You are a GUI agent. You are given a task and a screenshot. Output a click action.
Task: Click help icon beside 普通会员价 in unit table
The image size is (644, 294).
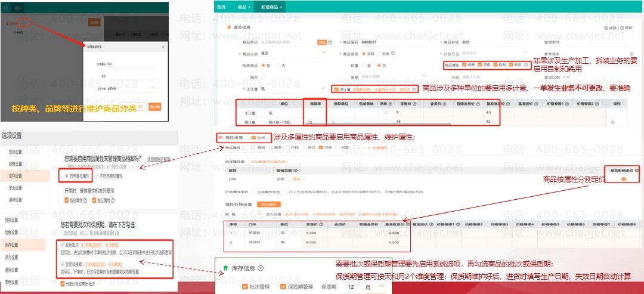click(478, 104)
